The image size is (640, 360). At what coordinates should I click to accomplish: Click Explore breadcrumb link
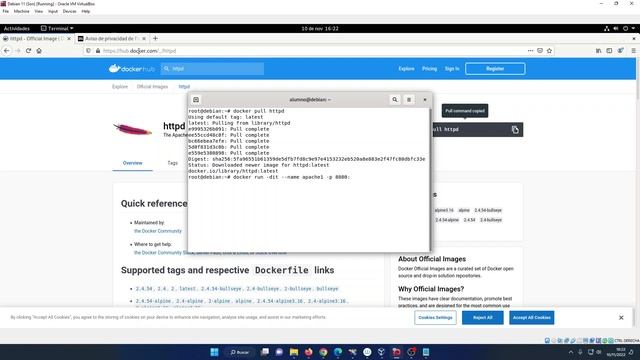(120, 87)
